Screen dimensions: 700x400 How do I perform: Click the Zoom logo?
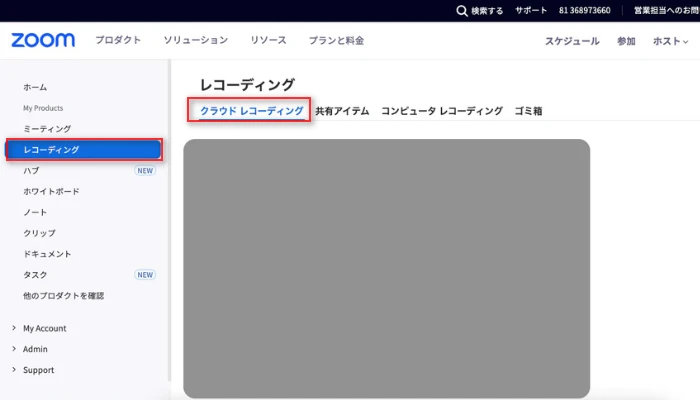click(x=43, y=40)
